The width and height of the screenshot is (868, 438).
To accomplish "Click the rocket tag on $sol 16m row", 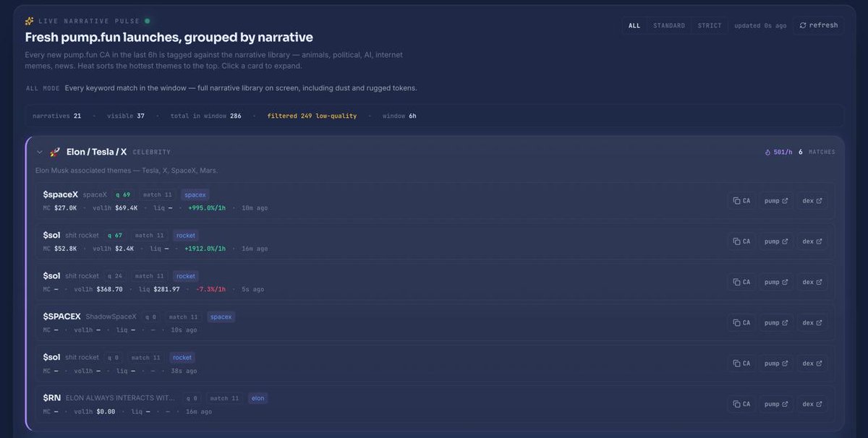I will [x=186, y=235].
